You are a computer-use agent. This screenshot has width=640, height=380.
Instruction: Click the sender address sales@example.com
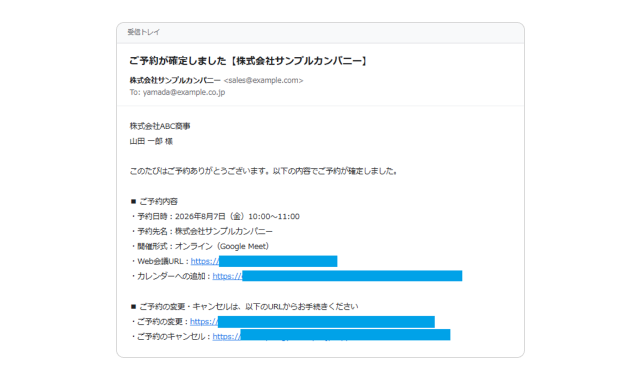(x=263, y=80)
